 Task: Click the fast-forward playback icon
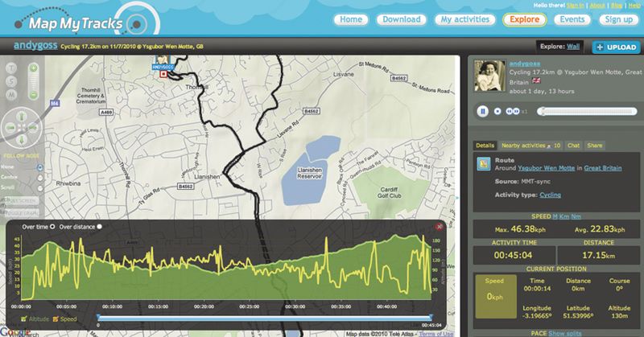[x=516, y=111]
